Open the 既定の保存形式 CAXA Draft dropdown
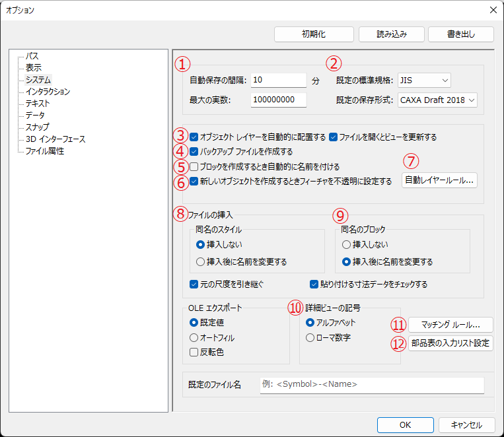Viewport: 504px width, 437px height. (437, 100)
